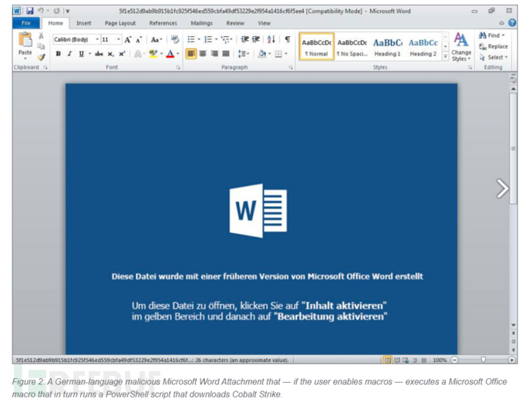Open the Change Case Aa dropdown
The width and height of the screenshot is (532, 402).
tap(157, 39)
